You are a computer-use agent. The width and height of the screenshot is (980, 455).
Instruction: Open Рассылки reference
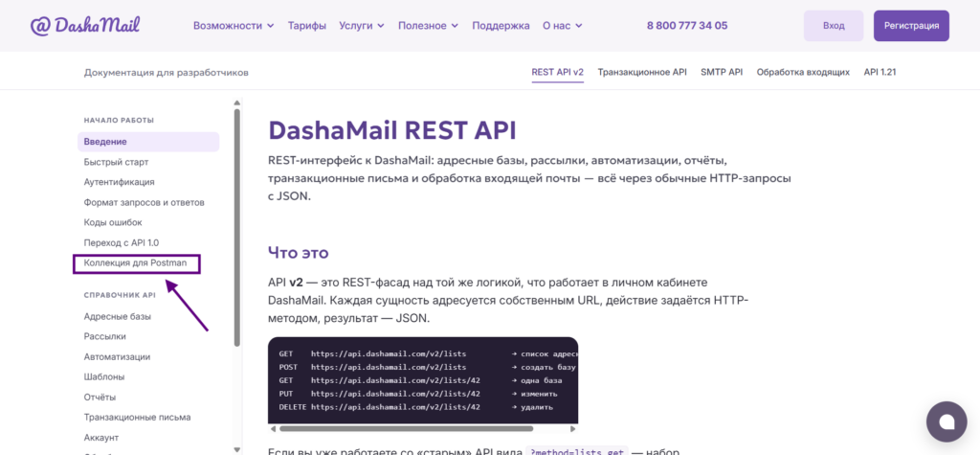105,337
